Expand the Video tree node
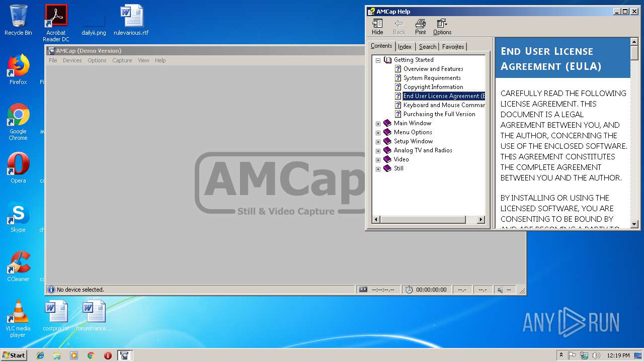This screenshot has width=644, height=362. point(378,159)
